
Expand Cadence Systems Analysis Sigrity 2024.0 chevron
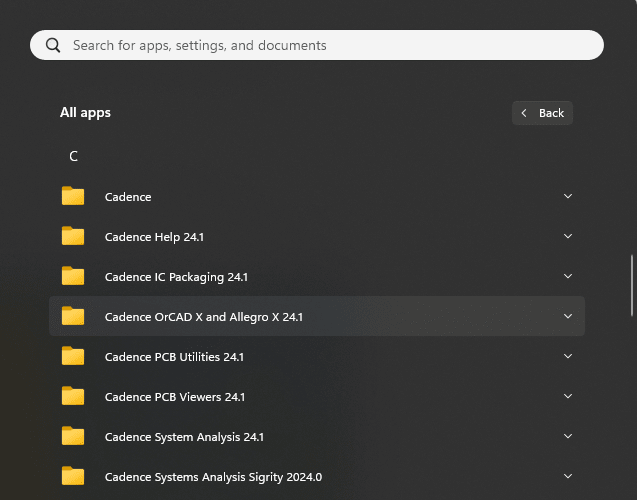coord(568,476)
